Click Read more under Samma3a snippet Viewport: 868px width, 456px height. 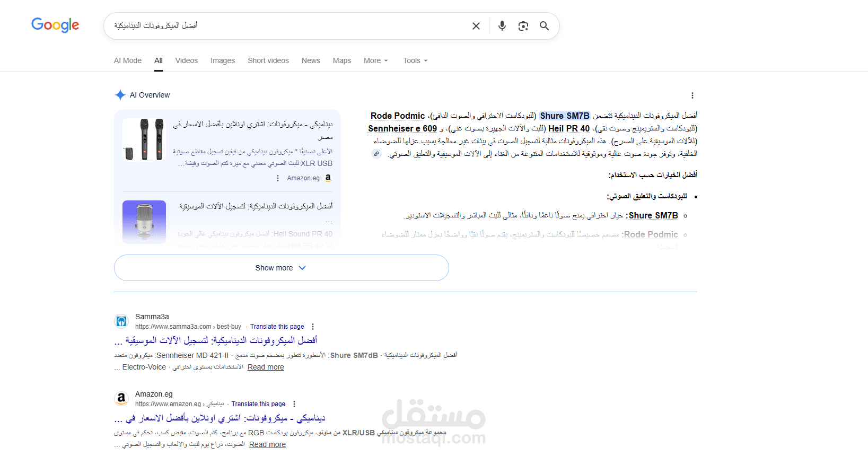coord(266,367)
